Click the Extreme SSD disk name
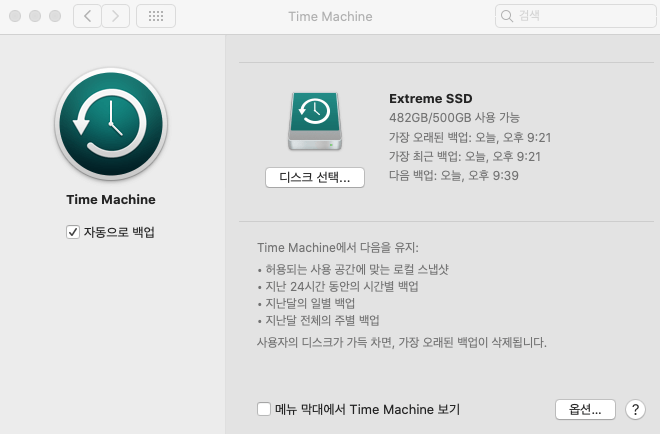 coord(431,99)
